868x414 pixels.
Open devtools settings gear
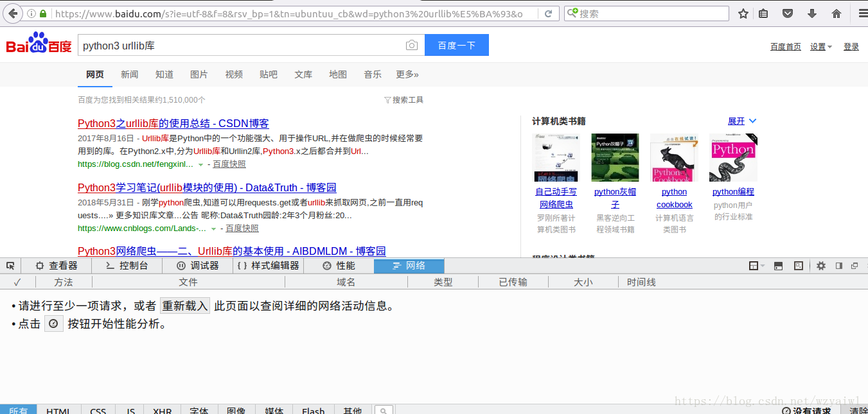pyautogui.click(x=821, y=266)
